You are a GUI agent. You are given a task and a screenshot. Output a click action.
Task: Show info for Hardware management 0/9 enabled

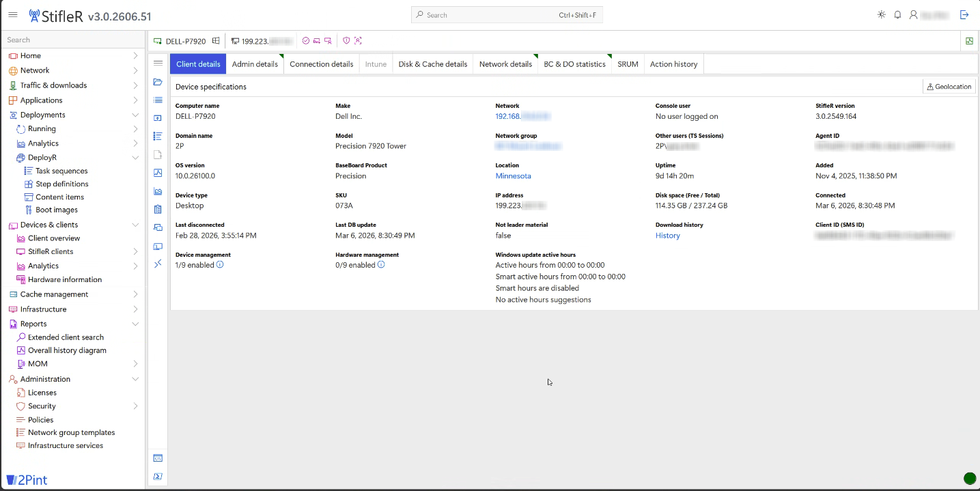(381, 264)
